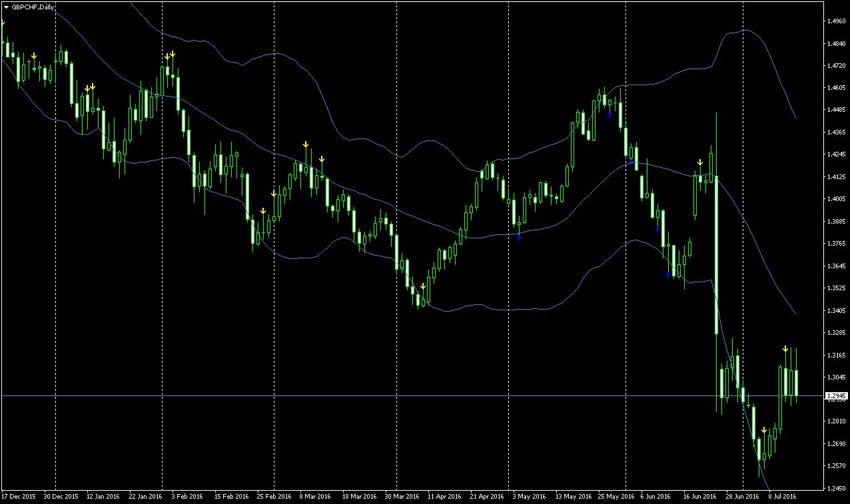Click the 1.3645 price axis label
Viewport: 850px width, 504px height.
click(x=837, y=266)
